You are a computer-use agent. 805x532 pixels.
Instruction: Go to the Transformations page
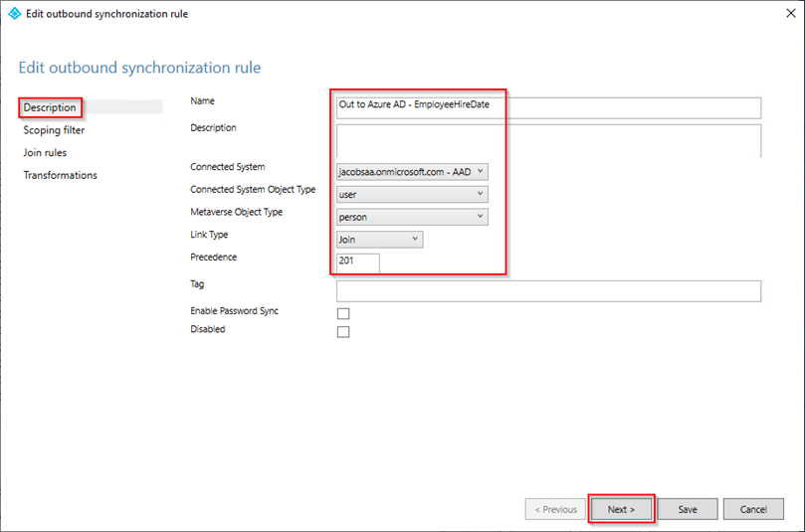click(60, 176)
